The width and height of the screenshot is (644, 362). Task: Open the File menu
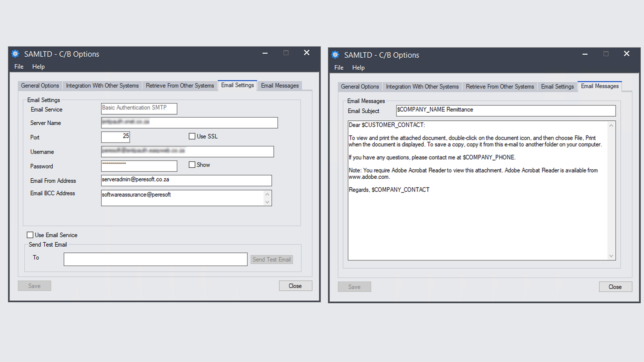click(x=18, y=66)
